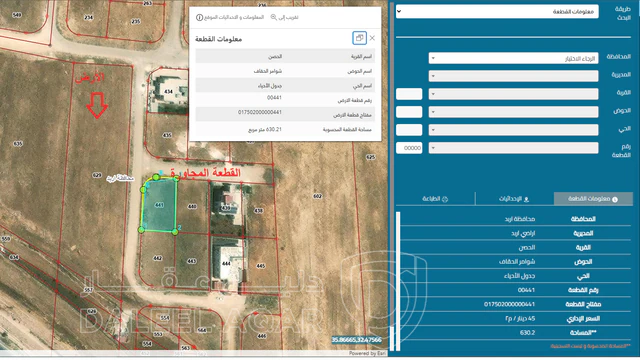The image size is (640, 360).
Task: Click the 'Powered by Esri' attribution
Action: coord(367,353)
